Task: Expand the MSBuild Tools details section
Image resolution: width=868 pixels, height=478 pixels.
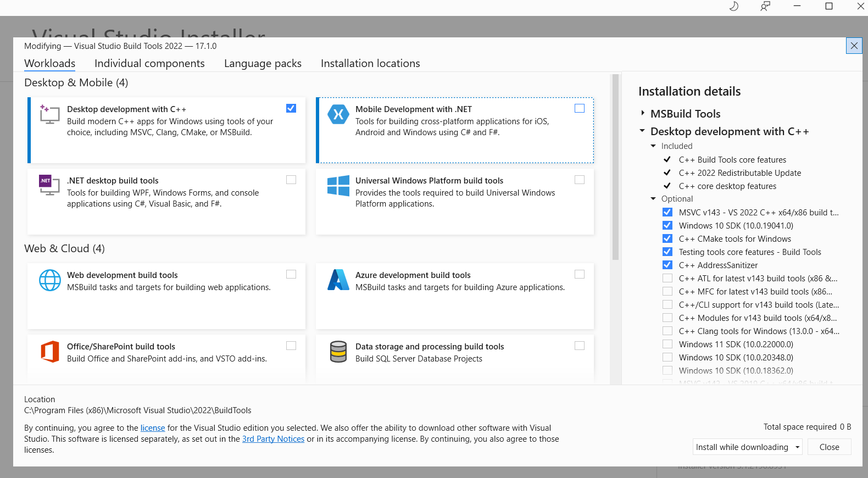Action: point(643,113)
